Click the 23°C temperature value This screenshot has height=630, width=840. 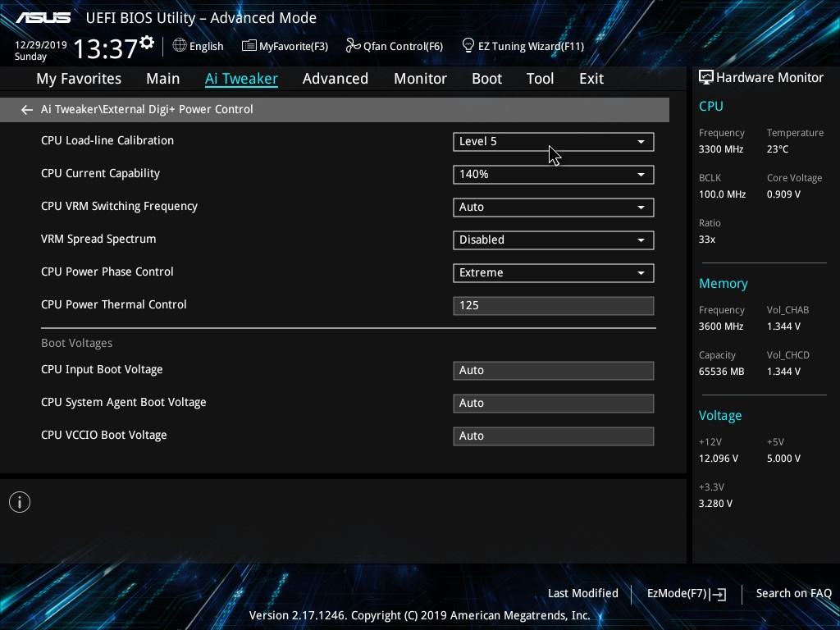[778, 149]
